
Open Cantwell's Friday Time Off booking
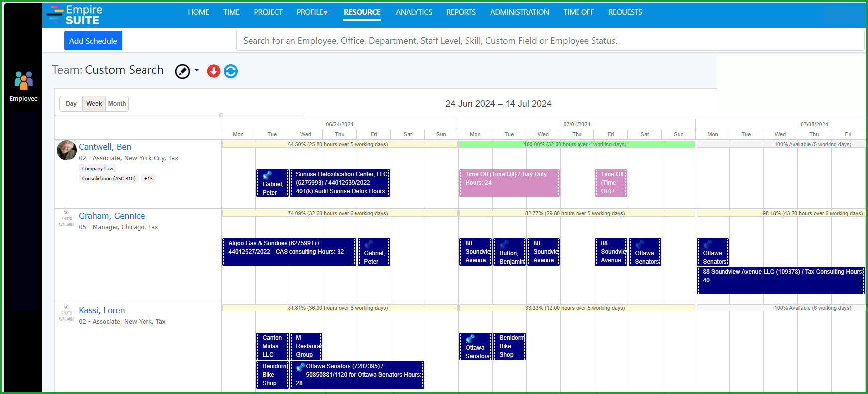(611, 183)
